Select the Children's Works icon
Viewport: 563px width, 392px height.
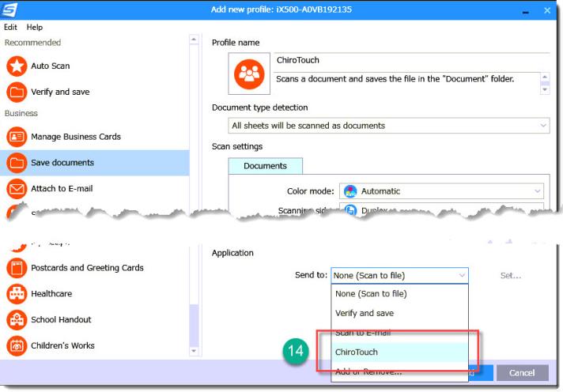click(x=17, y=346)
